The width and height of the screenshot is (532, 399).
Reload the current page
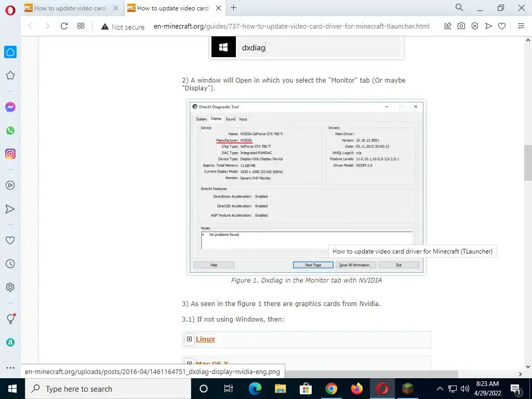[x=64, y=26]
